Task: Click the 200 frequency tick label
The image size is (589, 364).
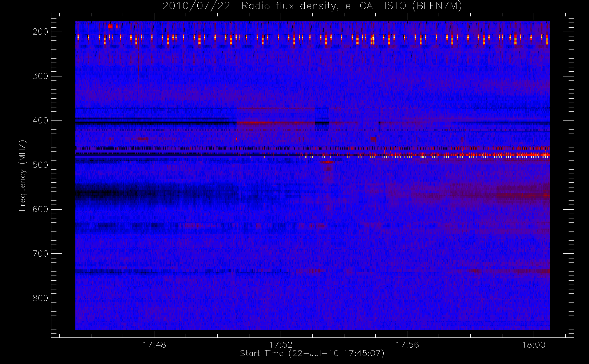Action: click(x=40, y=32)
